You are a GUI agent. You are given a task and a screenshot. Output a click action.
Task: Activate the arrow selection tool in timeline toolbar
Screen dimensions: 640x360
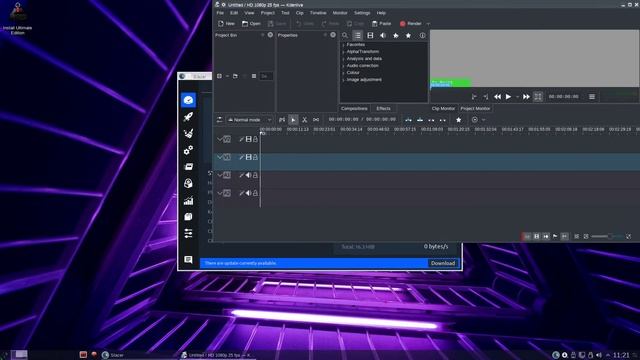point(293,120)
